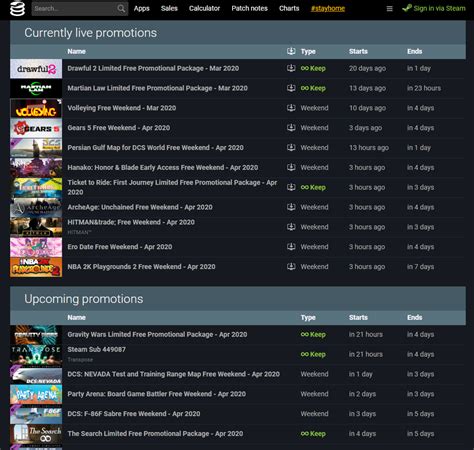Open Volleying Free Weekend - Mar 2020 link
This screenshot has height=450, width=474.
pyautogui.click(x=122, y=108)
